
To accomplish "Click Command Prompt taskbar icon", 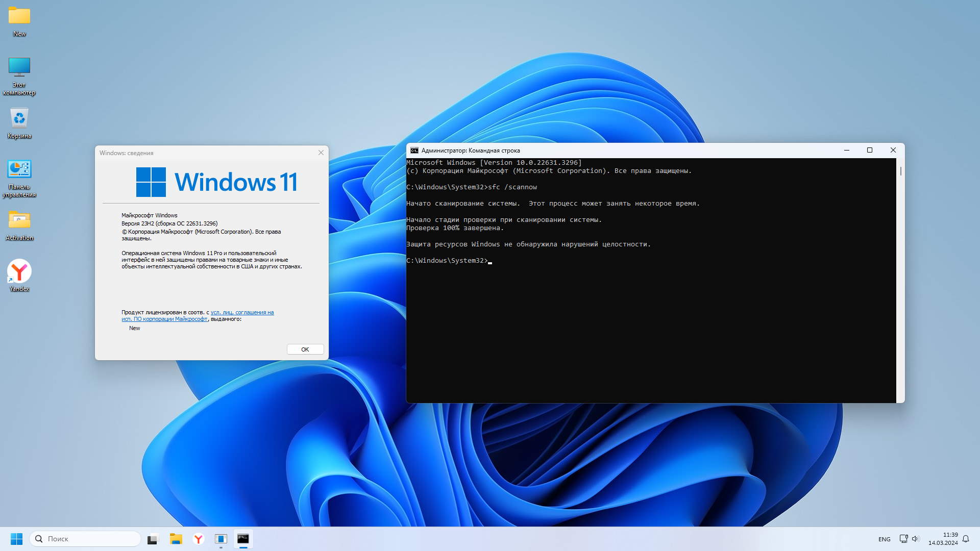I will point(243,539).
